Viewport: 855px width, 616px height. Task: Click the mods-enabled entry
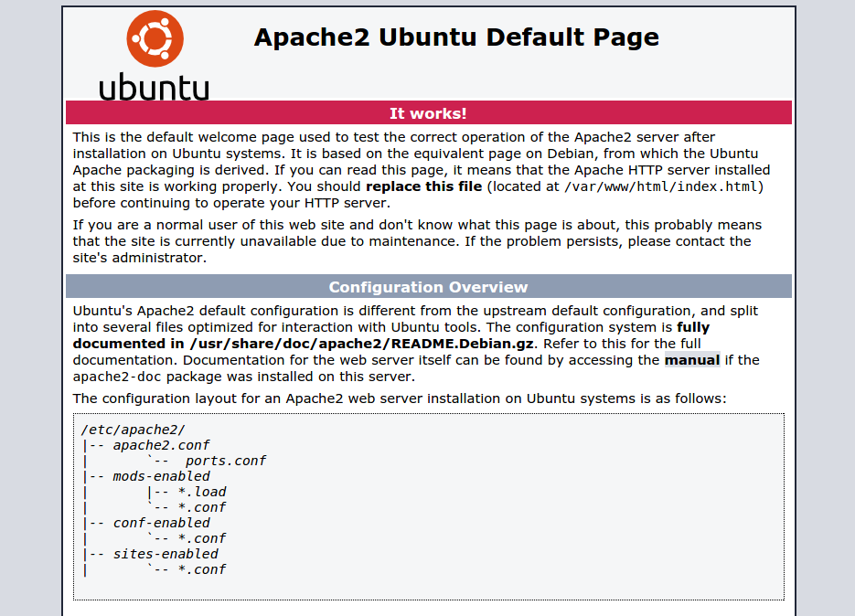click(166, 475)
